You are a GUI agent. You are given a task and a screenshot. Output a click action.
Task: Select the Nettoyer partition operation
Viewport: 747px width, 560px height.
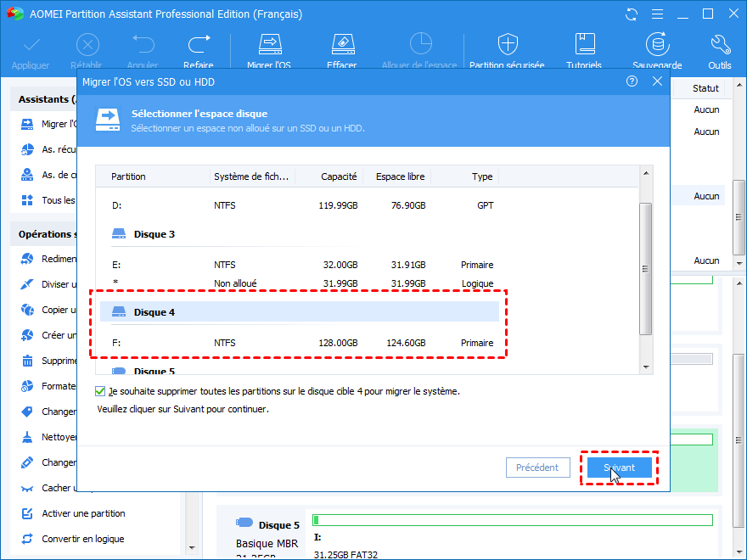coord(48,437)
